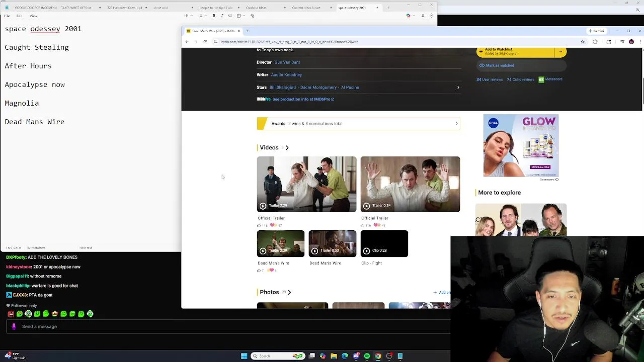
Task: Open Spotify from the taskbar
Action: click(x=367, y=356)
